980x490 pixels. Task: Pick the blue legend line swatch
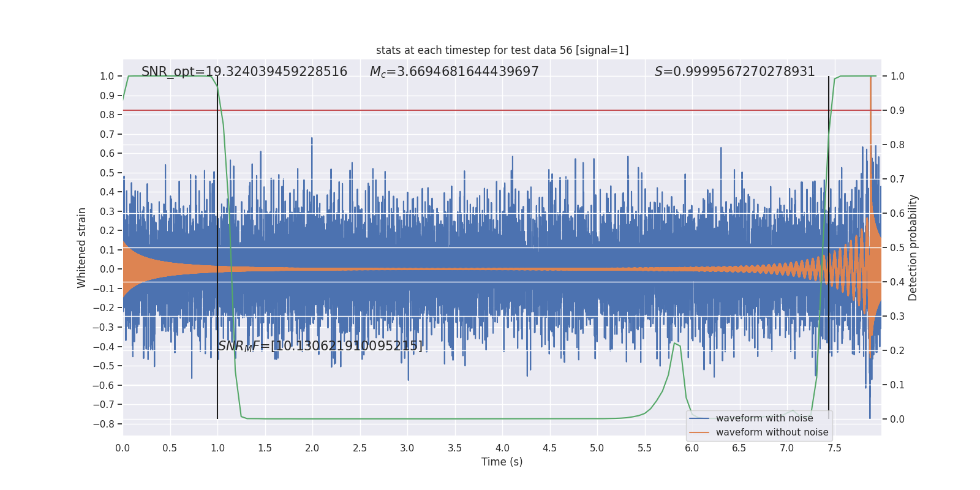(699, 418)
